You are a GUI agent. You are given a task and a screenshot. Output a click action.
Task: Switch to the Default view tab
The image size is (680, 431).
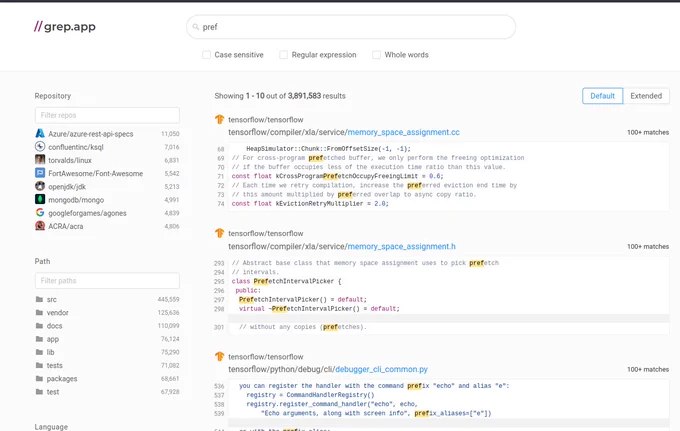[x=602, y=96]
